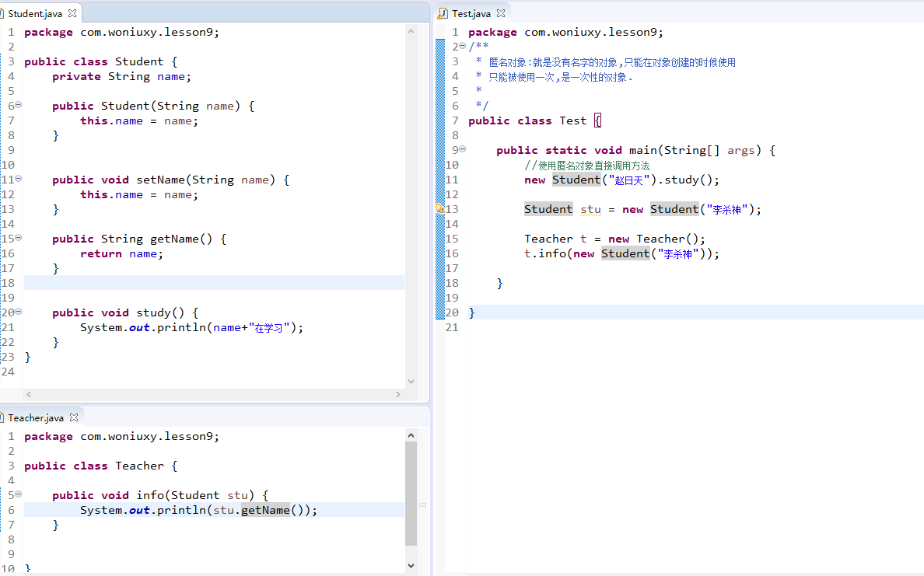Click the new Student("赵日天").study() line

tap(621, 180)
